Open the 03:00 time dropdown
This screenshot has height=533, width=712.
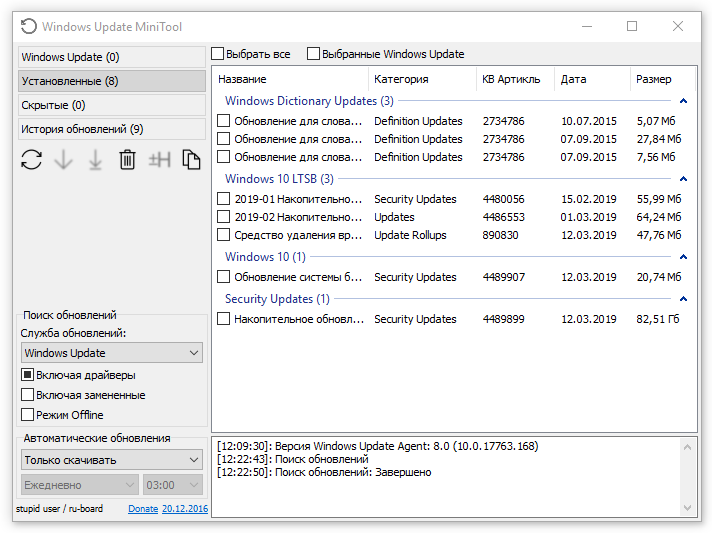173,485
